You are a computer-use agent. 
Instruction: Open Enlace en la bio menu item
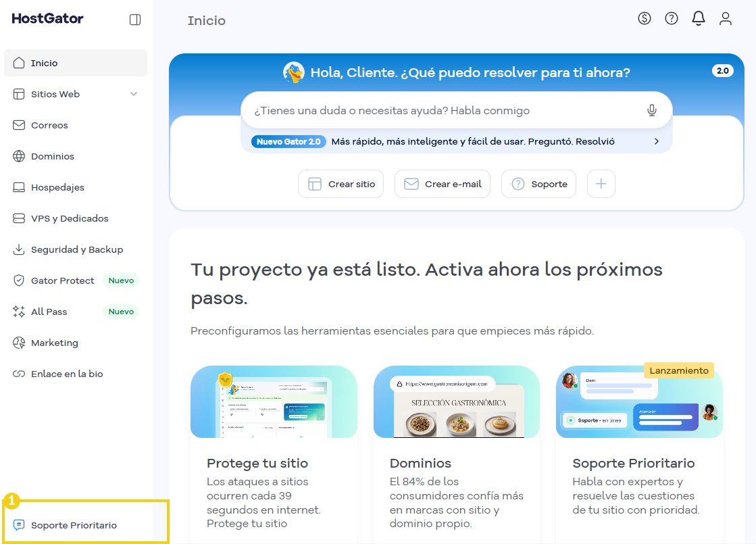point(76,374)
